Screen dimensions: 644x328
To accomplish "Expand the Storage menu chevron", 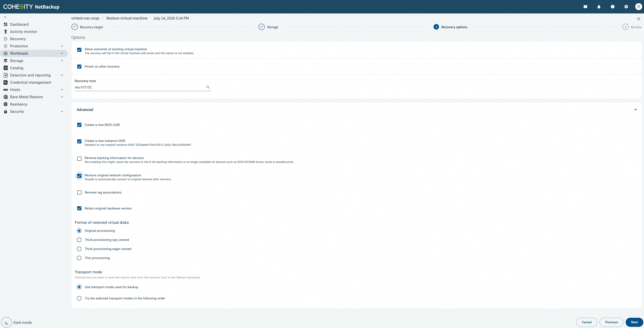I will tap(62, 61).
